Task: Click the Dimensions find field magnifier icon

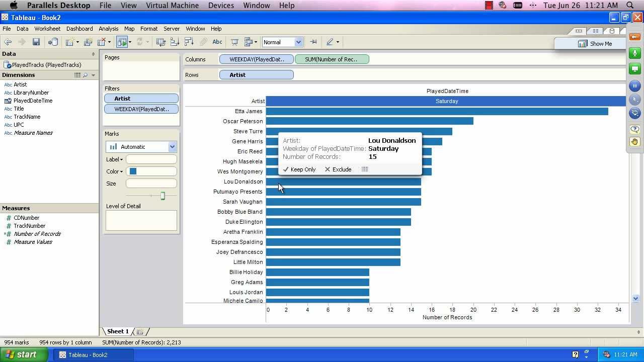Action: (85, 75)
